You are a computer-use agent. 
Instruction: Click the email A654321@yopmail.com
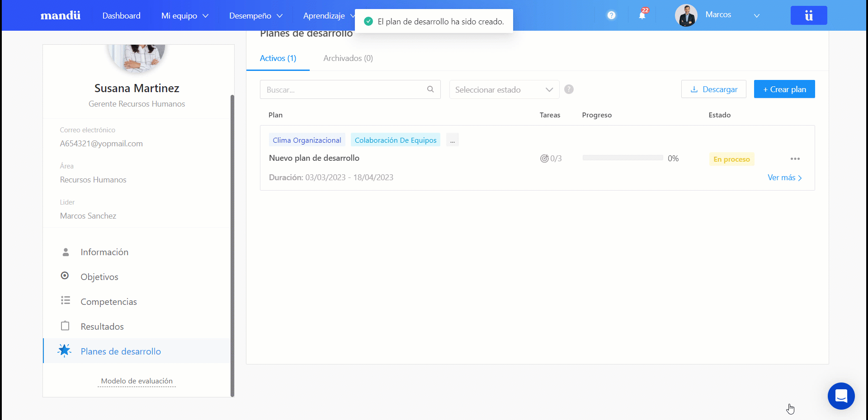[x=101, y=144]
